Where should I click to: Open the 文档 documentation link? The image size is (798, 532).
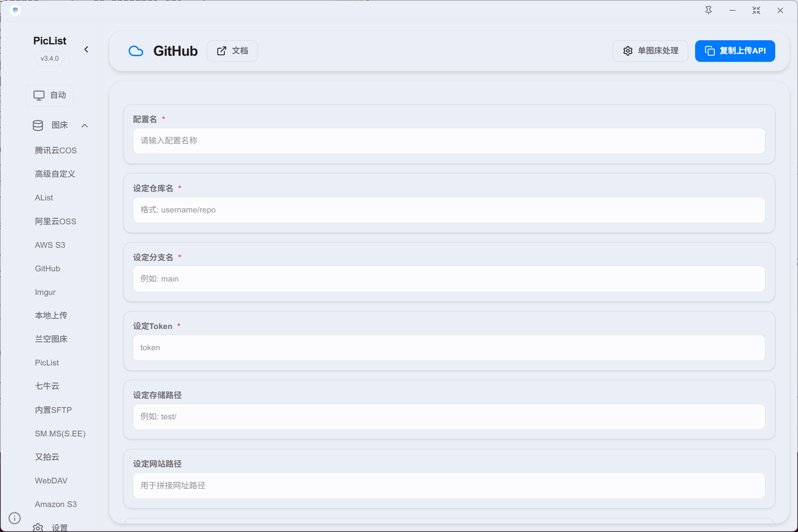click(232, 51)
